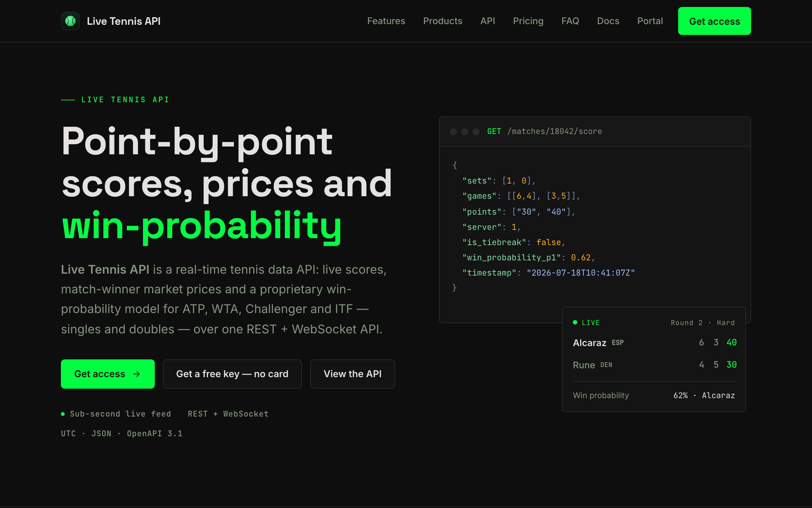The width and height of the screenshot is (812, 508).
Task: Click Rune's current point score 30
Action: click(731, 364)
